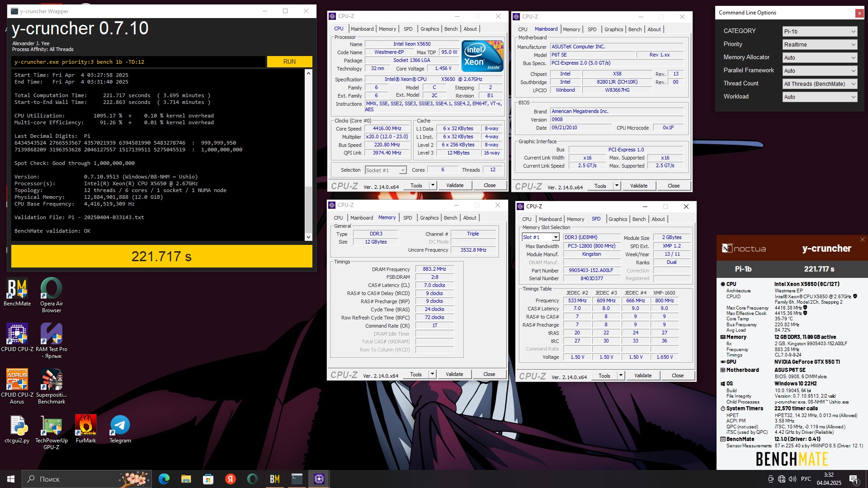Open Socket #1 selection dropdown

click(386, 170)
